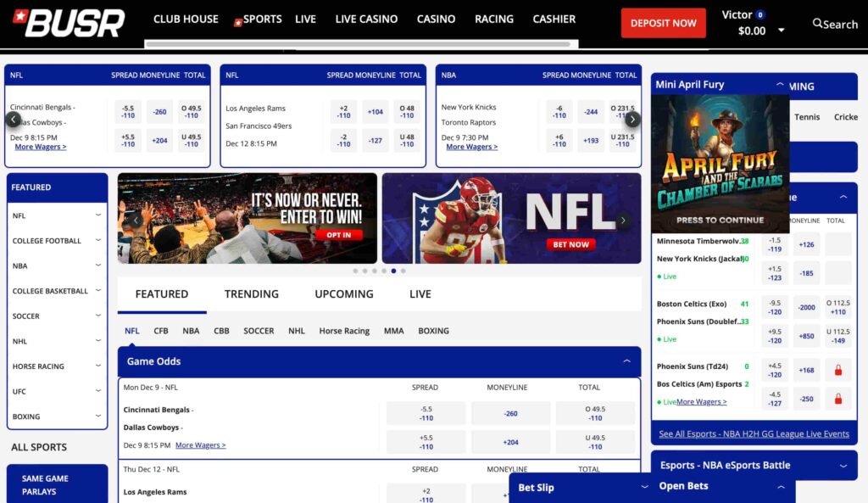
Task: Pick Phoenix Suns +850 moneyline
Action: (807, 336)
